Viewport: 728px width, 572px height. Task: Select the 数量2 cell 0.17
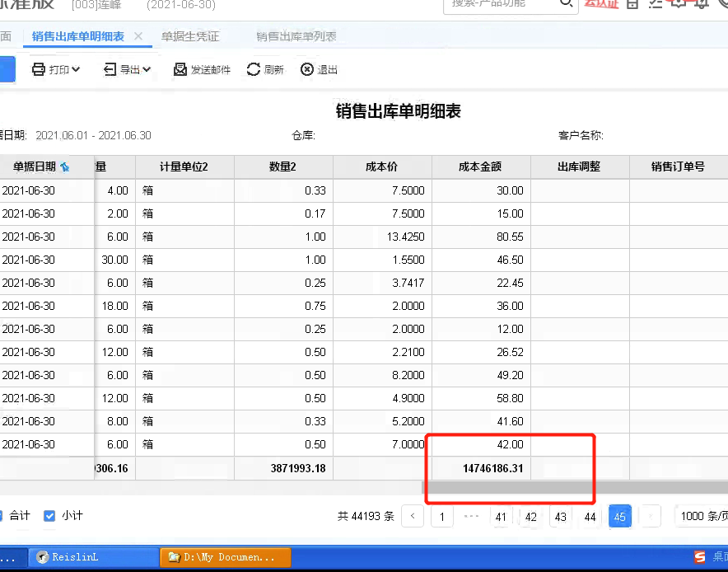[283, 213]
